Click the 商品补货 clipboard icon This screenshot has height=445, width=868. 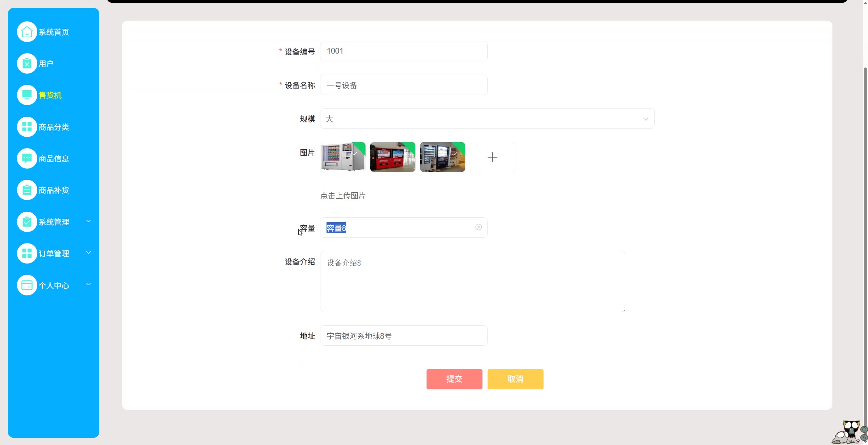tap(27, 190)
